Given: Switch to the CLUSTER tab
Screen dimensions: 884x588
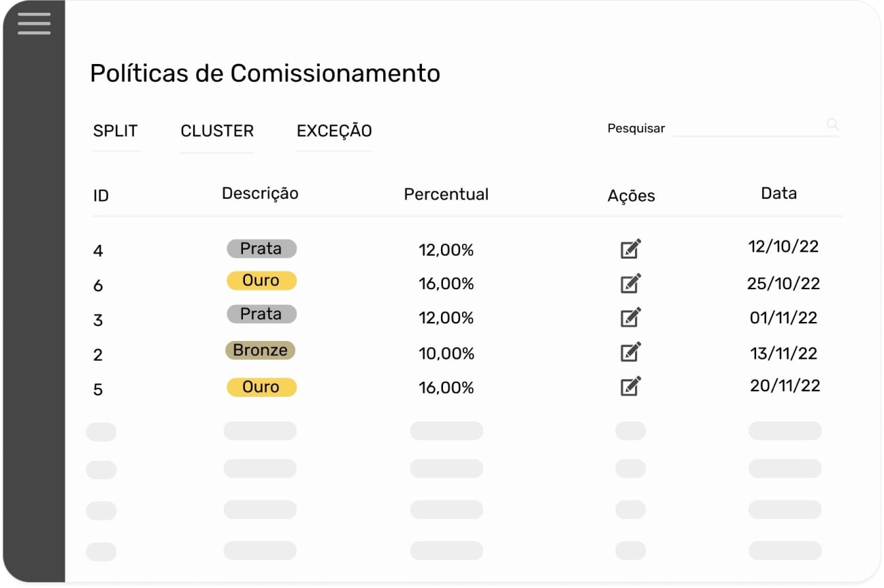Looking at the screenshot, I should coord(216,131).
